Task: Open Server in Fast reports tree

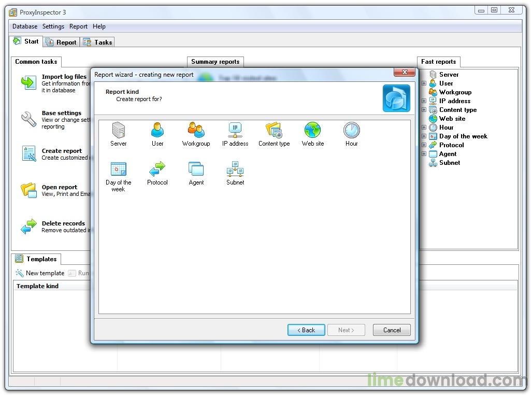Action: coord(449,74)
